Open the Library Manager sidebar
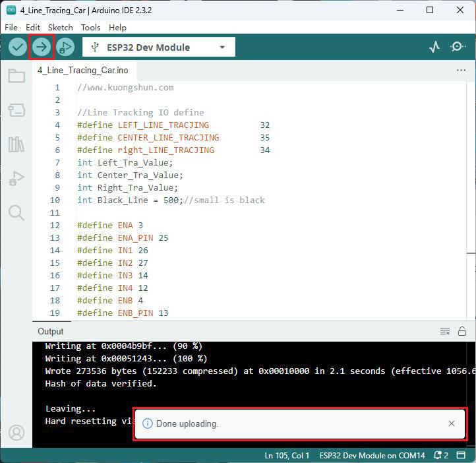 coord(16,144)
